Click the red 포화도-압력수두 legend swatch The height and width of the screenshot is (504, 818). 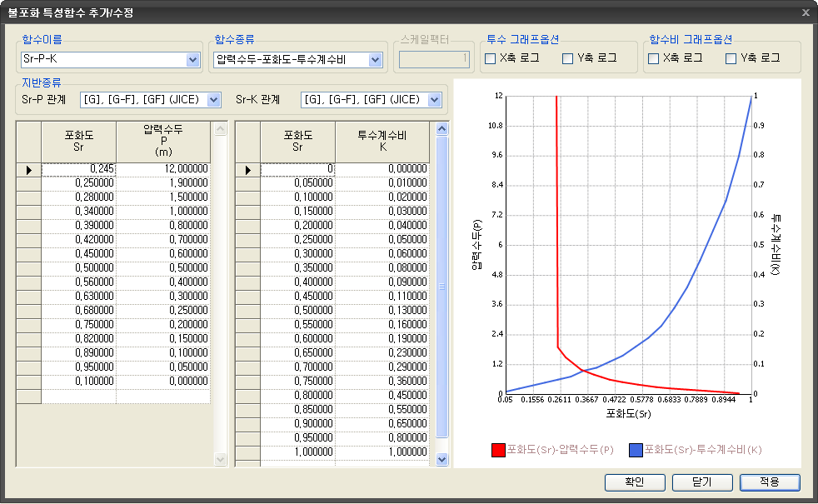click(x=498, y=450)
